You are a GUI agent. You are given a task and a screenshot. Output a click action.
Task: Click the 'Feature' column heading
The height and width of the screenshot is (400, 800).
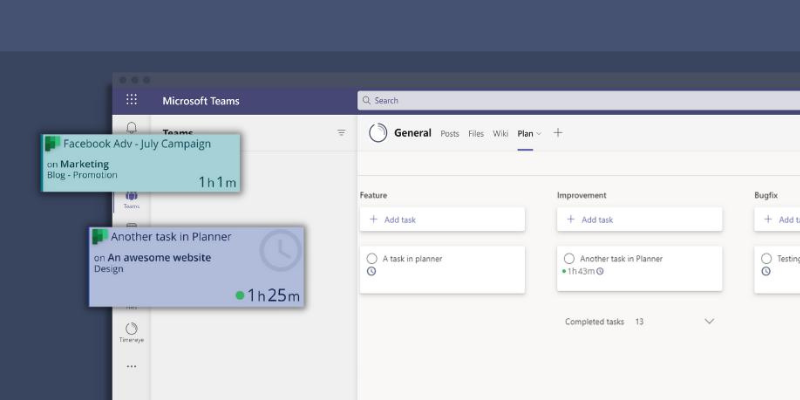tap(373, 195)
